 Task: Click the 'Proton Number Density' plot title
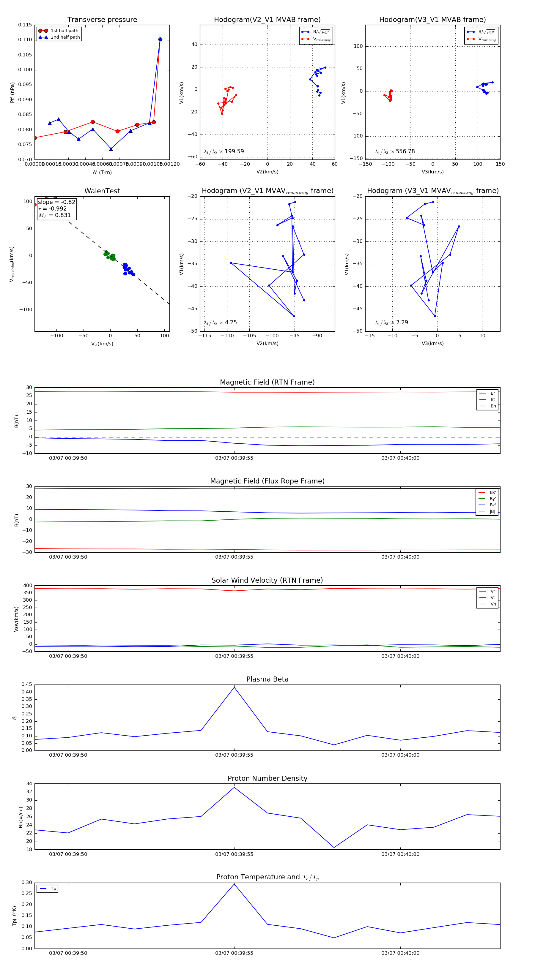267,778
